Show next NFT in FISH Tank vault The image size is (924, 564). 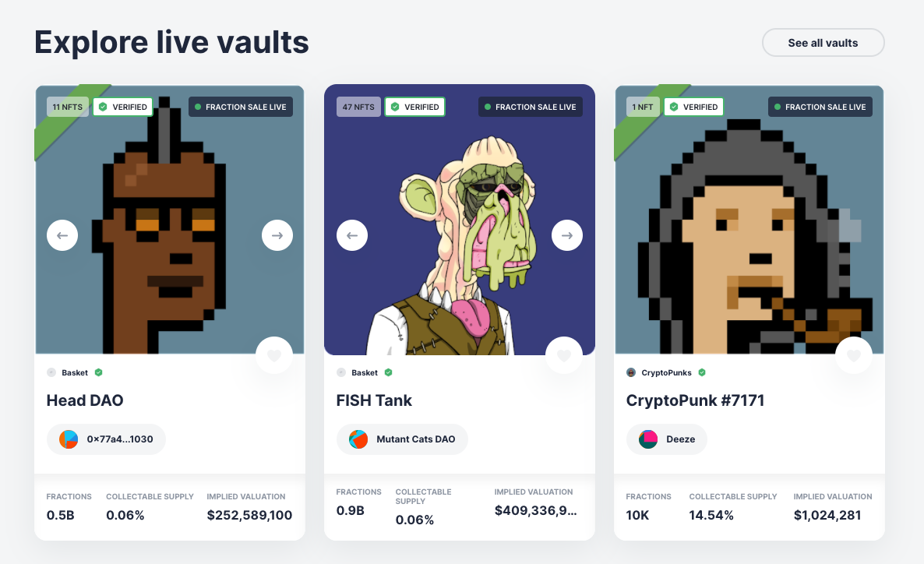(567, 235)
